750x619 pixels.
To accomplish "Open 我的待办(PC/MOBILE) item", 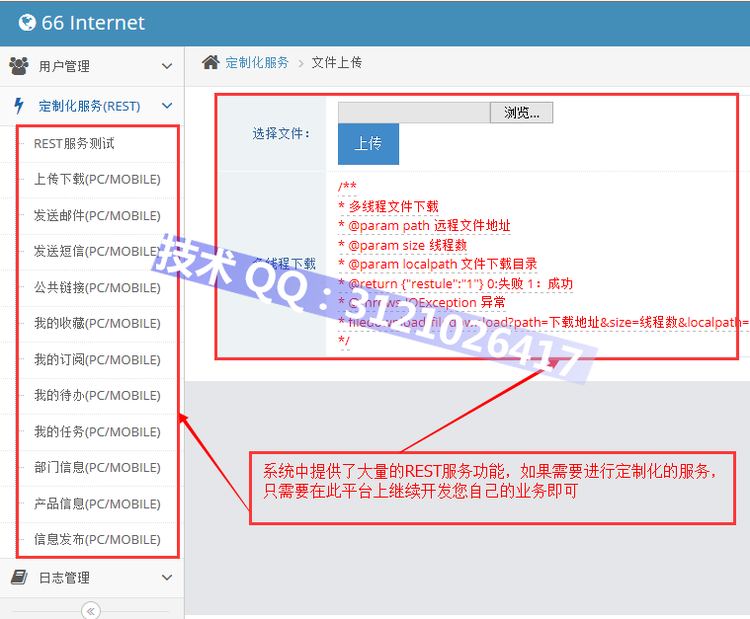I will 97,396.
